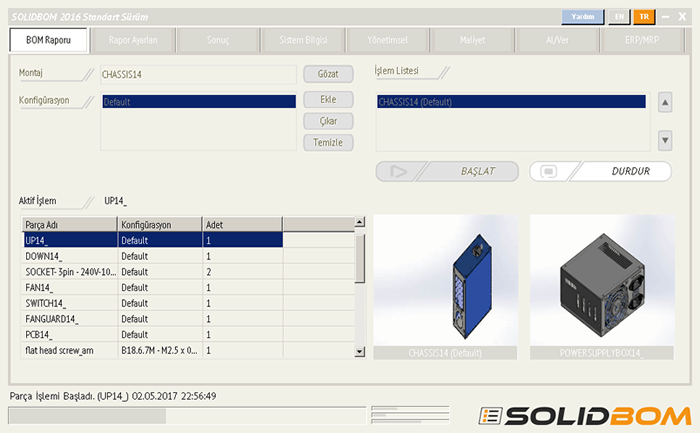Viewport: 700px width, 433px height.
Task: Click the main progress bar
Action: [x=187, y=416]
